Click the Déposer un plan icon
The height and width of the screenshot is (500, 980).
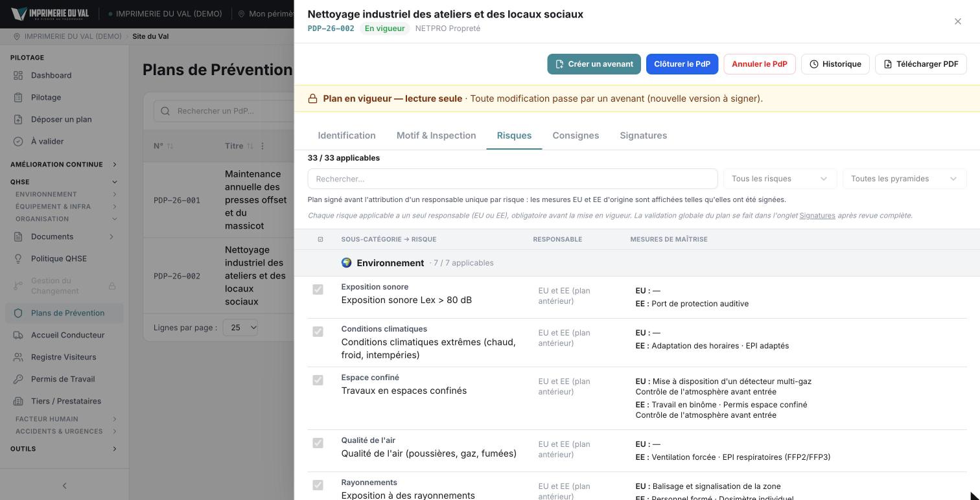[x=18, y=119]
